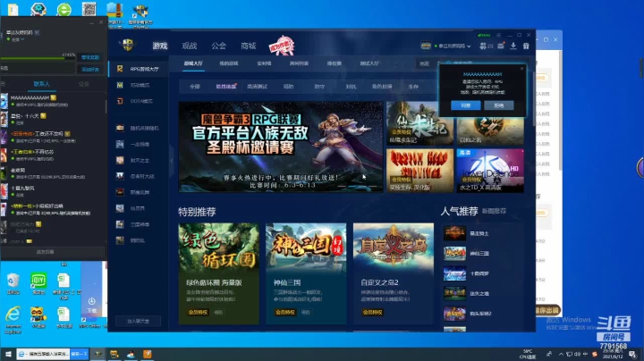This screenshot has width=644, height=361.
Task: Open the Recycle Bin desktop icon
Action: (x=13, y=283)
